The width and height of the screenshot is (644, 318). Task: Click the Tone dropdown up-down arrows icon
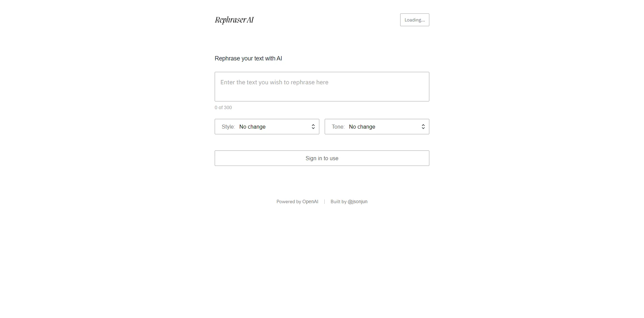pos(423,127)
